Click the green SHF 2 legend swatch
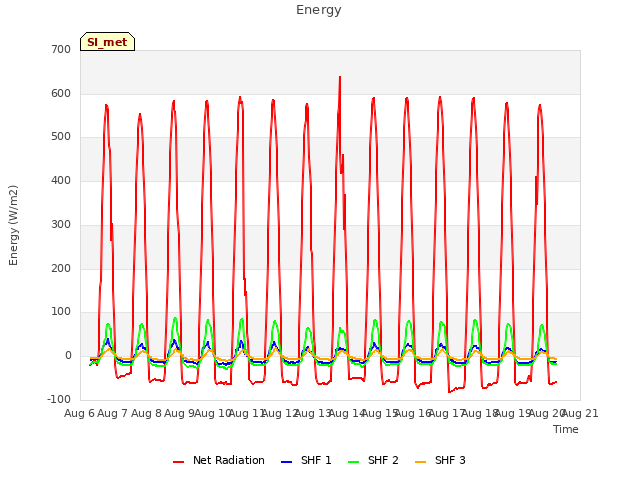640x480 pixels. tap(353, 462)
